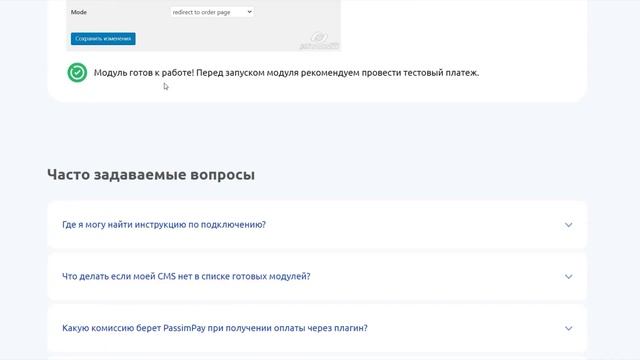Expand question Где я могу найти инструкцию по подключению?

(x=317, y=224)
